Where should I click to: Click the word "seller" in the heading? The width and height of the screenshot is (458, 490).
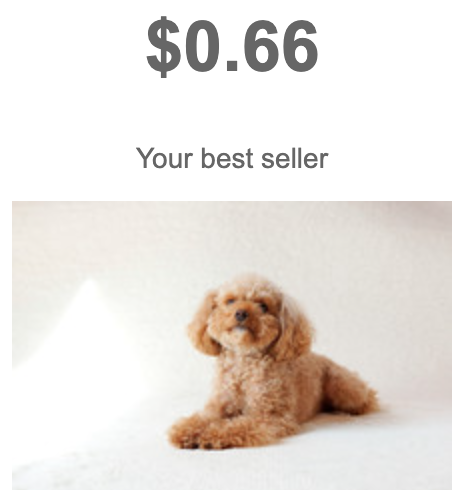click(x=295, y=158)
